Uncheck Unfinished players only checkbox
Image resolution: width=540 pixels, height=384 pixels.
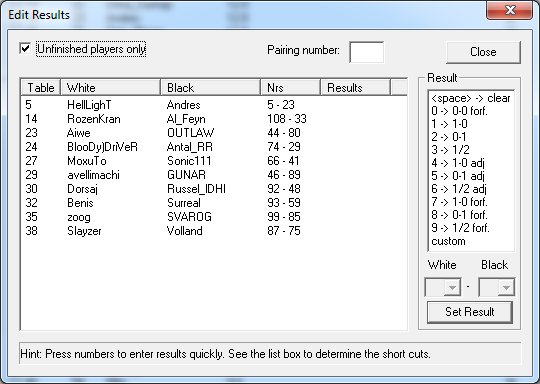point(25,49)
